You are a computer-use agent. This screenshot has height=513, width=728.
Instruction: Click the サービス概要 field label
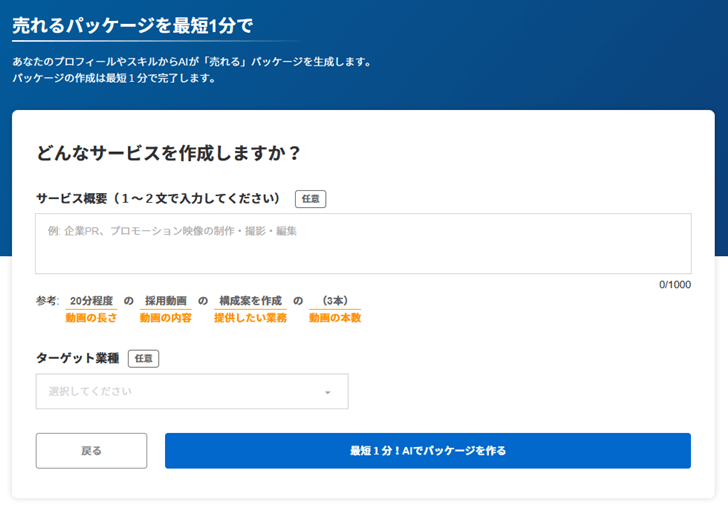coord(158,198)
